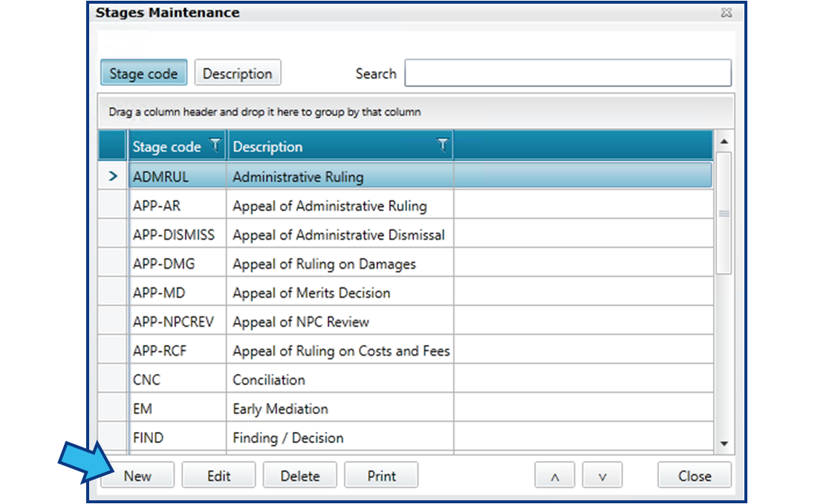
Task: Select the APP-DMG Appeal of Ruling on Damages row
Action: [406, 264]
